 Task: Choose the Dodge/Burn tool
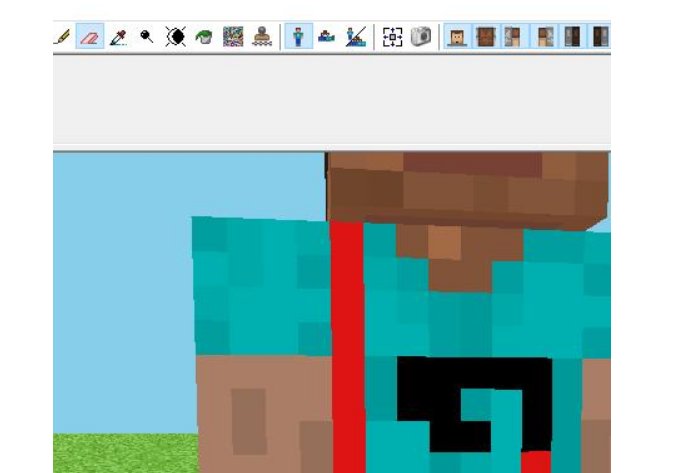(147, 37)
